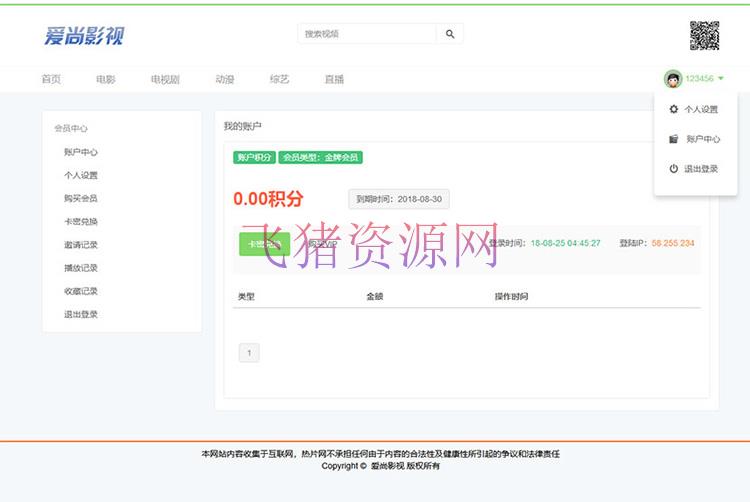The image size is (750, 502).
Task: Click the 123456 username
Action: [x=699, y=78]
